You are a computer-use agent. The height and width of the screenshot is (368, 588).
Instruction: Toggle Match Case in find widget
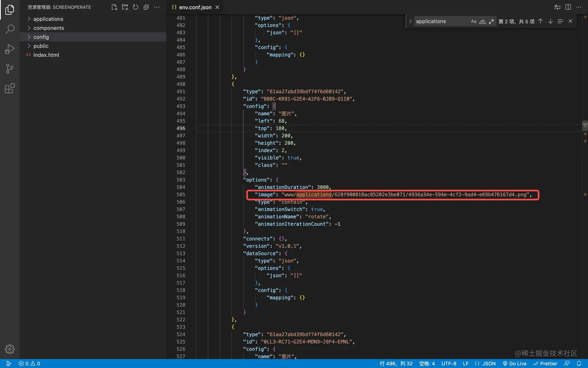[x=474, y=21]
